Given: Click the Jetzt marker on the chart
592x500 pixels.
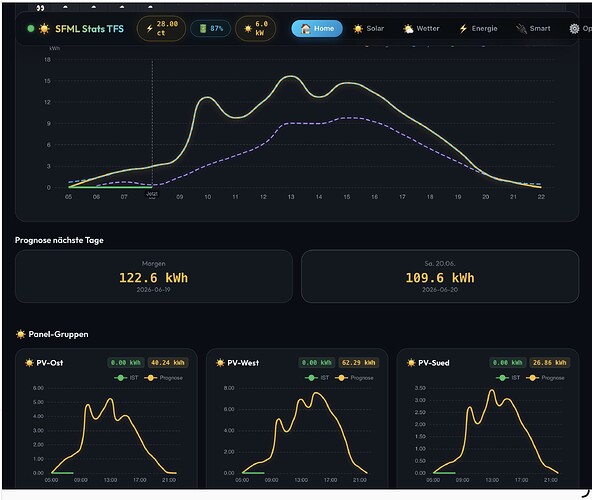Looking at the screenshot, I should pos(152,194).
